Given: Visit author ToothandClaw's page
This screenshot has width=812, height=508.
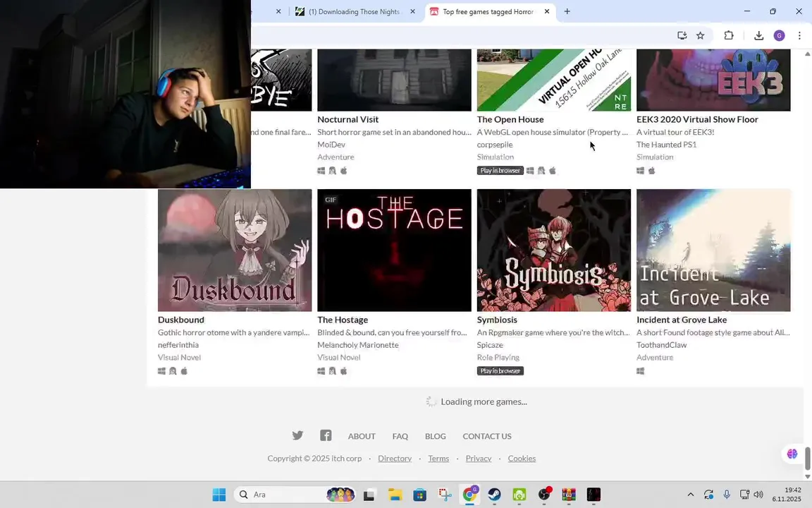Looking at the screenshot, I should pos(661,345).
